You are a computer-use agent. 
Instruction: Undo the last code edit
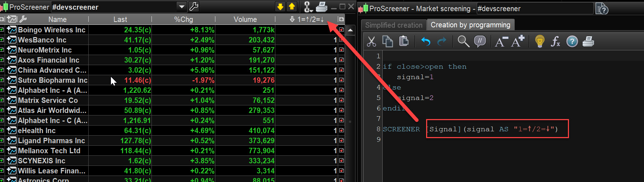pyautogui.click(x=426, y=42)
